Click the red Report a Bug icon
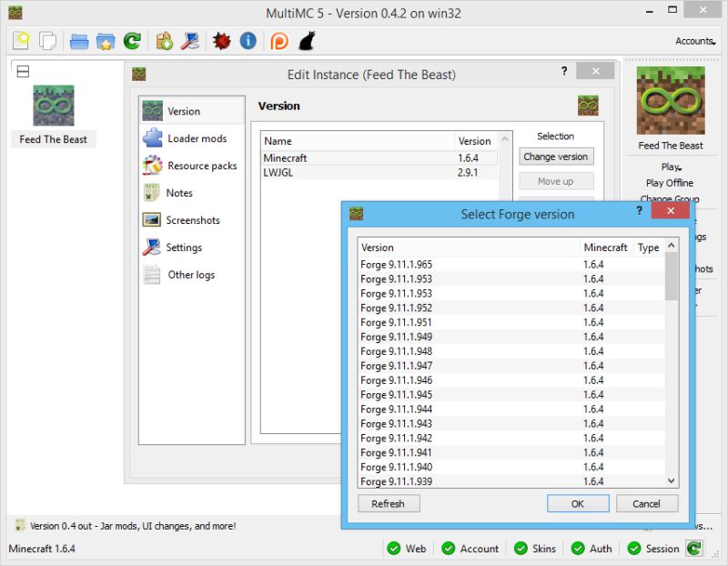 (x=221, y=41)
